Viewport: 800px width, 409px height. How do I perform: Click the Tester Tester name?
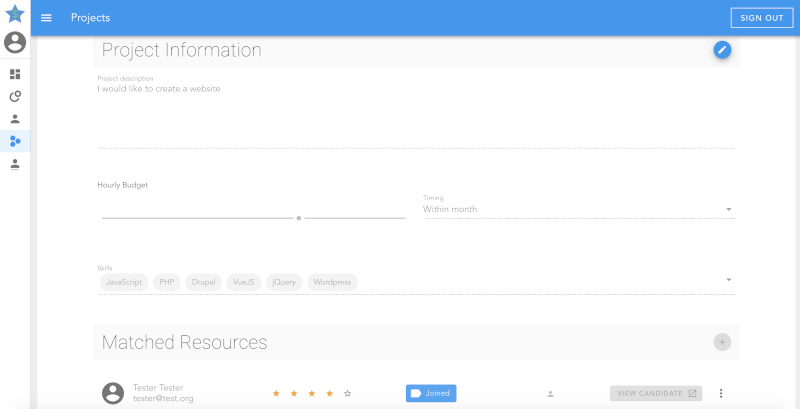click(158, 388)
